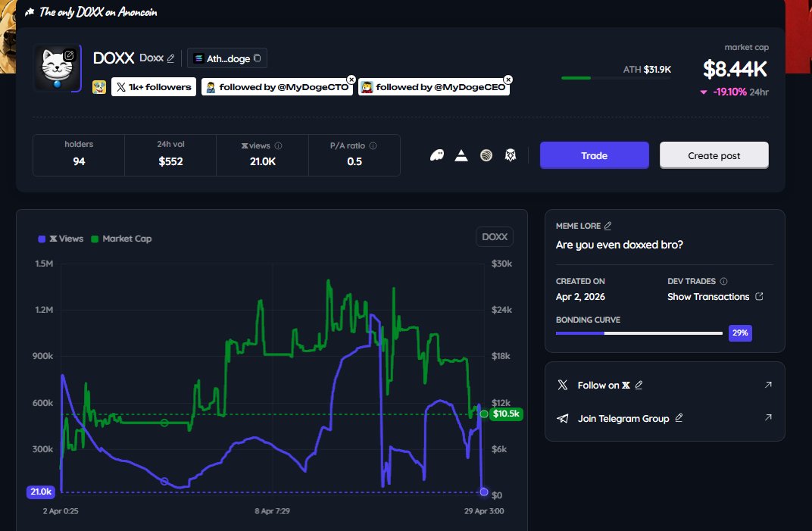The height and width of the screenshot is (531, 812).
Task: Select the 24h vol value $552
Action: pyautogui.click(x=170, y=161)
